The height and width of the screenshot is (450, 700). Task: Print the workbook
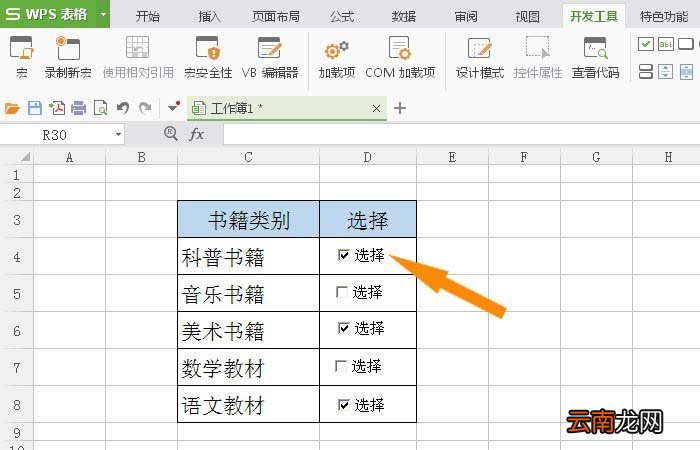point(79,108)
